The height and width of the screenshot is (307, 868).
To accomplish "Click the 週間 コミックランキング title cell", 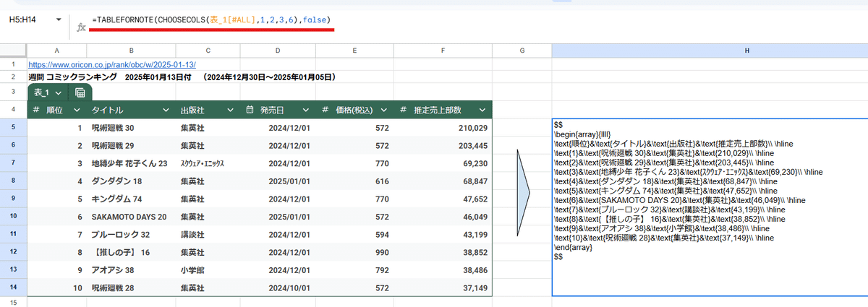I will tap(182, 76).
